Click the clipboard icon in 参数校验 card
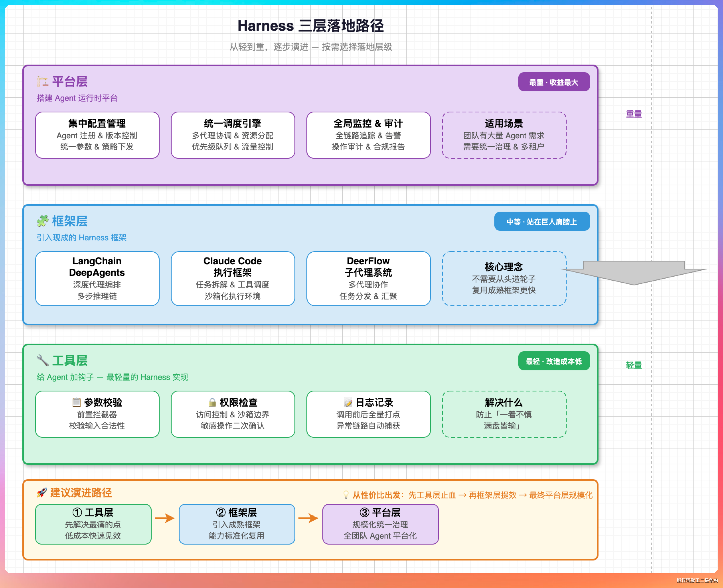 (x=76, y=402)
